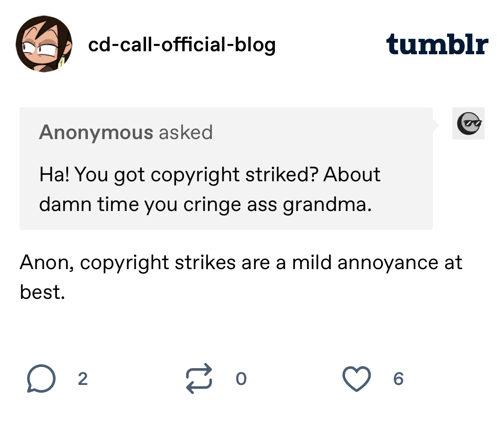Click the tumblr logo
Screen dimensions: 504x425
[x=437, y=44]
